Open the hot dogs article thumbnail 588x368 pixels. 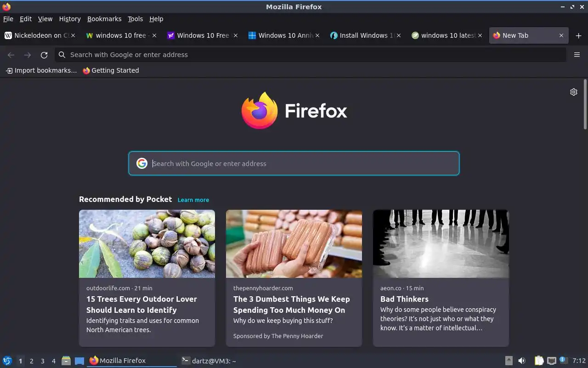[294, 244]
